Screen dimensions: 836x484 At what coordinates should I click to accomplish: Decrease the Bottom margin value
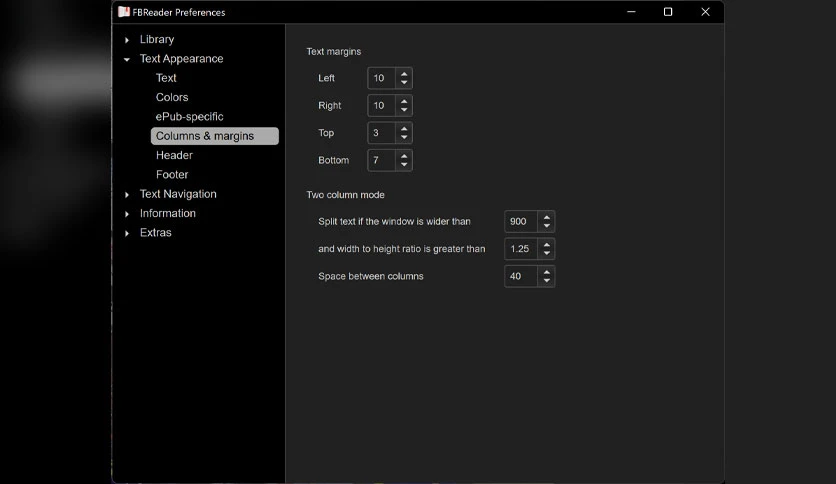404,164
